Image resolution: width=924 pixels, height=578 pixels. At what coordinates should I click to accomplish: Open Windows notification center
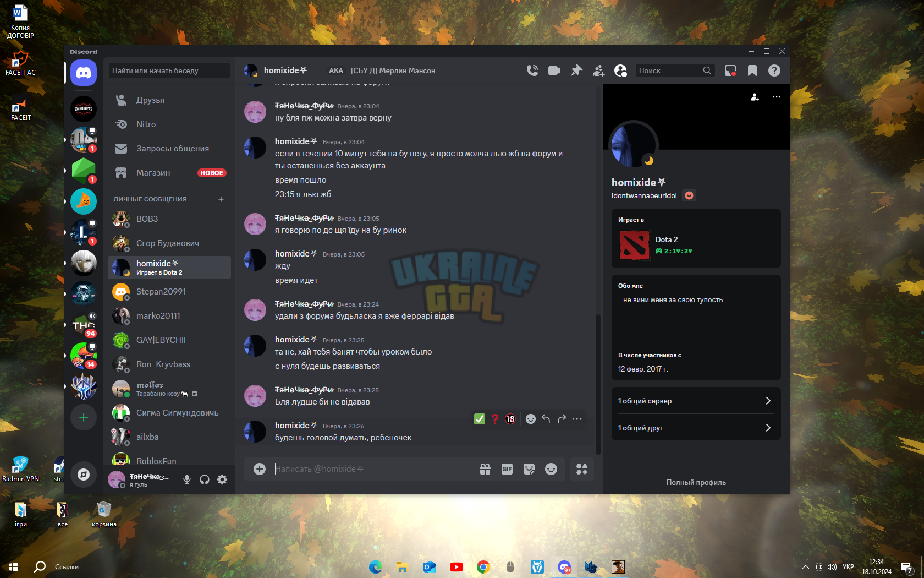pyautogui.click(x=906, y=567)
